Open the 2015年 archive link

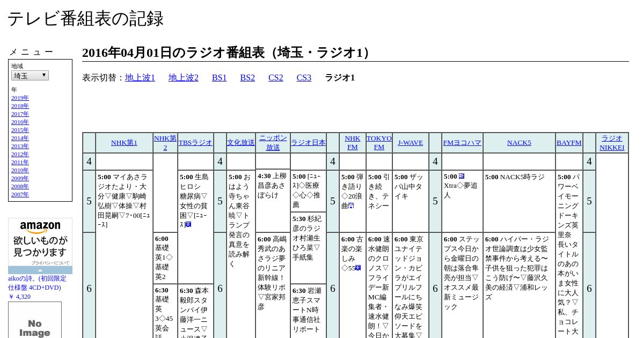20,130
